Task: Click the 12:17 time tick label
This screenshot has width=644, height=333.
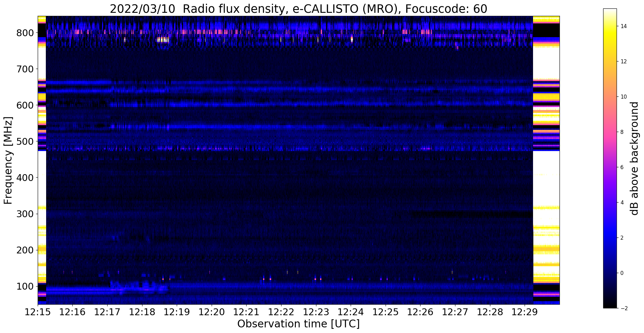Action: click(x=107, y=312)
